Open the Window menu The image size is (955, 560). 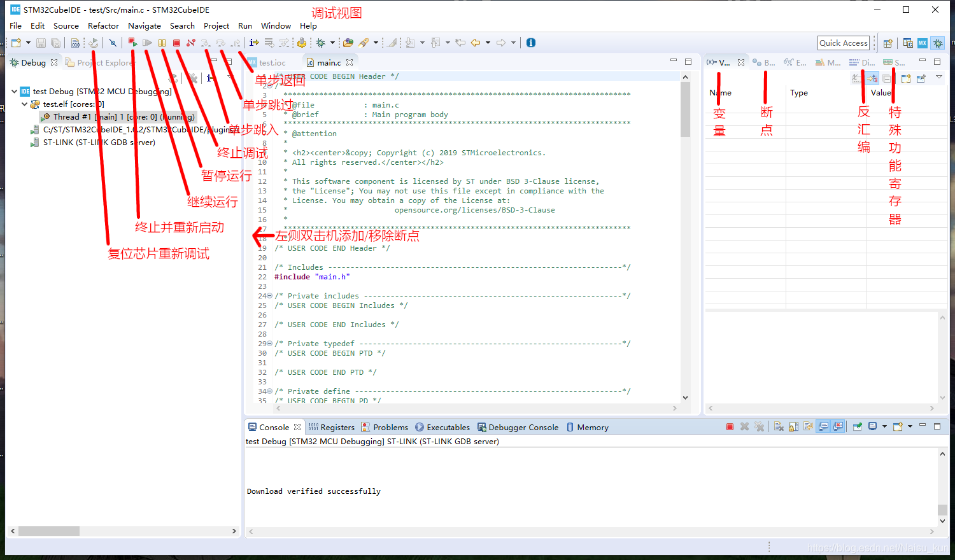click(276, 26)
